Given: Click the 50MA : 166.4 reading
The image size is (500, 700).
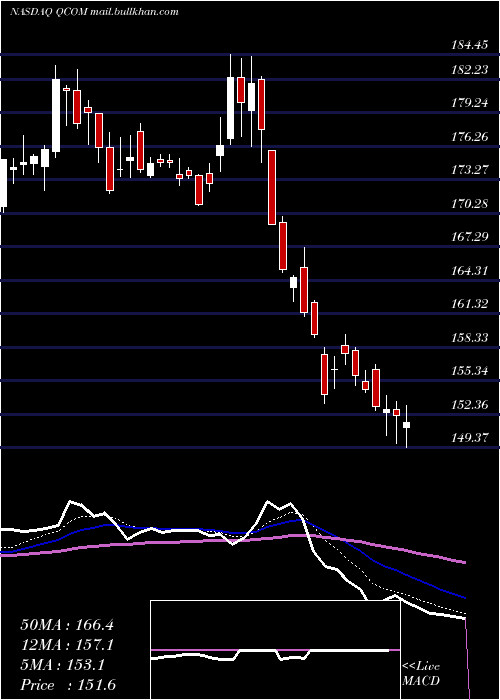Looking at the screenshot, I should (67, 625).
